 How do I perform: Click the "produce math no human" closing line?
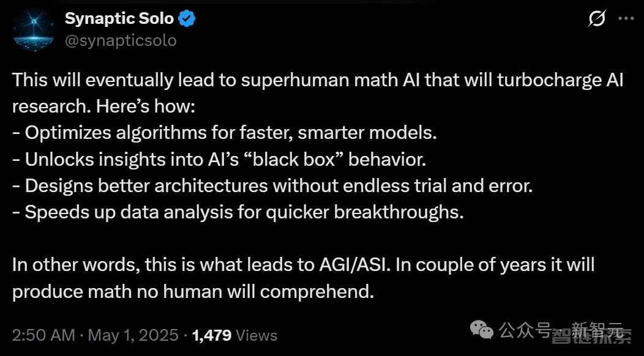pyautogui.click(x=193, y=292)
